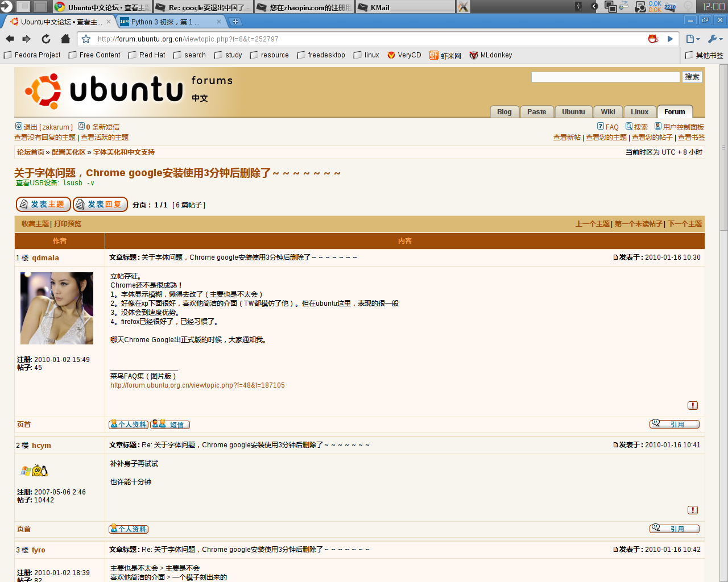728x582 pixels.
Task: Open the 用户控制面板 link
Action: tap(679, 127)
